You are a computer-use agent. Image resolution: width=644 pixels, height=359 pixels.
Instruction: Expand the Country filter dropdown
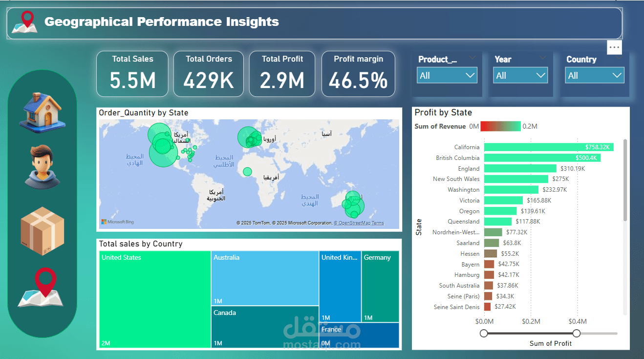[x=595, y=75]
